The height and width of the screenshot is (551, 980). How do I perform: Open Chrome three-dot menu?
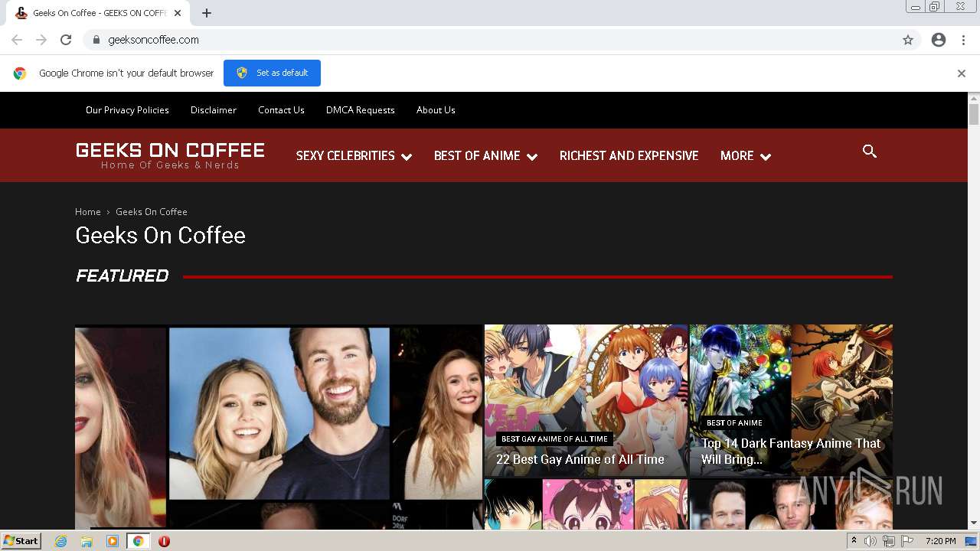pyautogui.click(x=963, y=40)
